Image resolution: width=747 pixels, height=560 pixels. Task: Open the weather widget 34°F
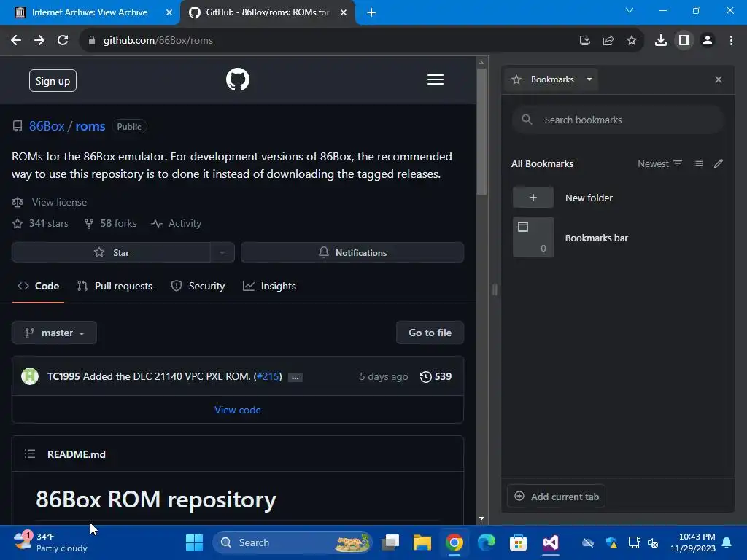click(x=50, y=542)
